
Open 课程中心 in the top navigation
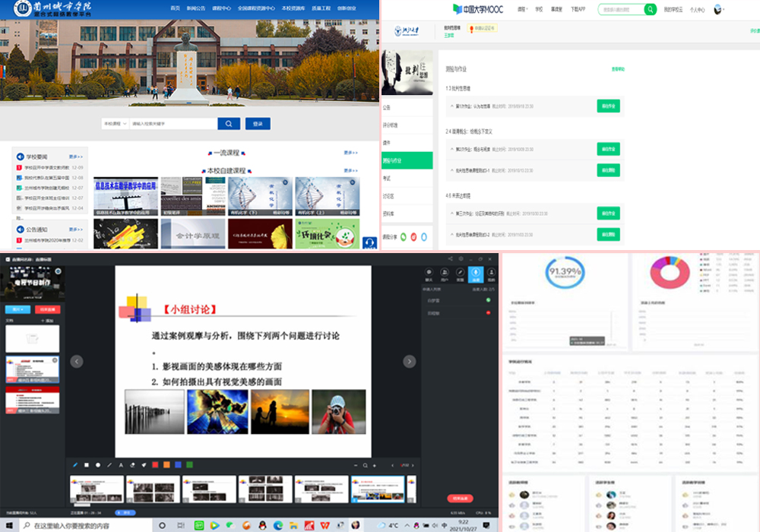220,8
